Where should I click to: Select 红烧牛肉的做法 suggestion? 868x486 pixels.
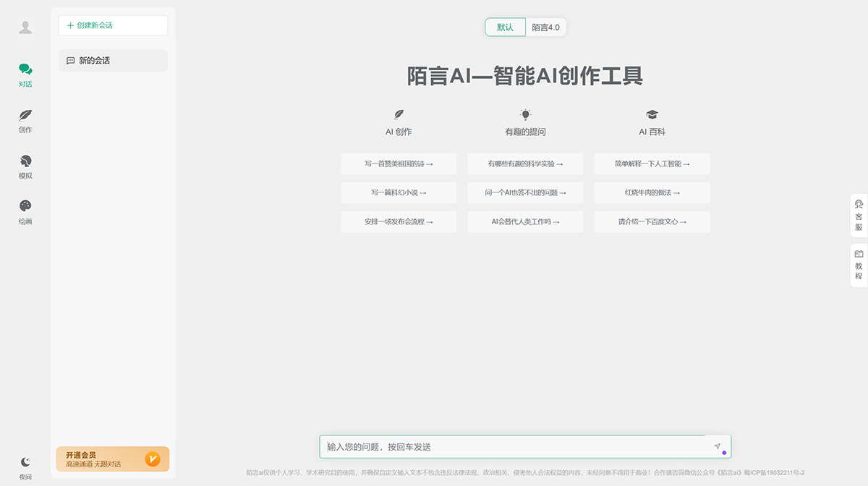[x=652, y=193]
